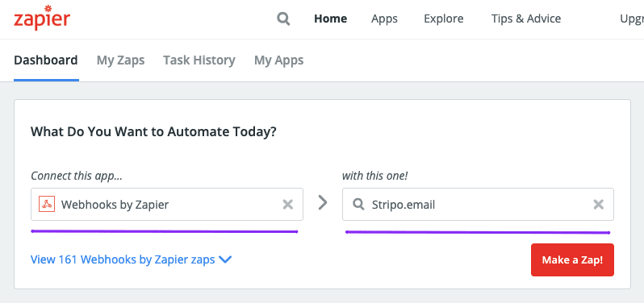
Task: Click into the Stripo.email app field
Action: [x=478, y=204]
